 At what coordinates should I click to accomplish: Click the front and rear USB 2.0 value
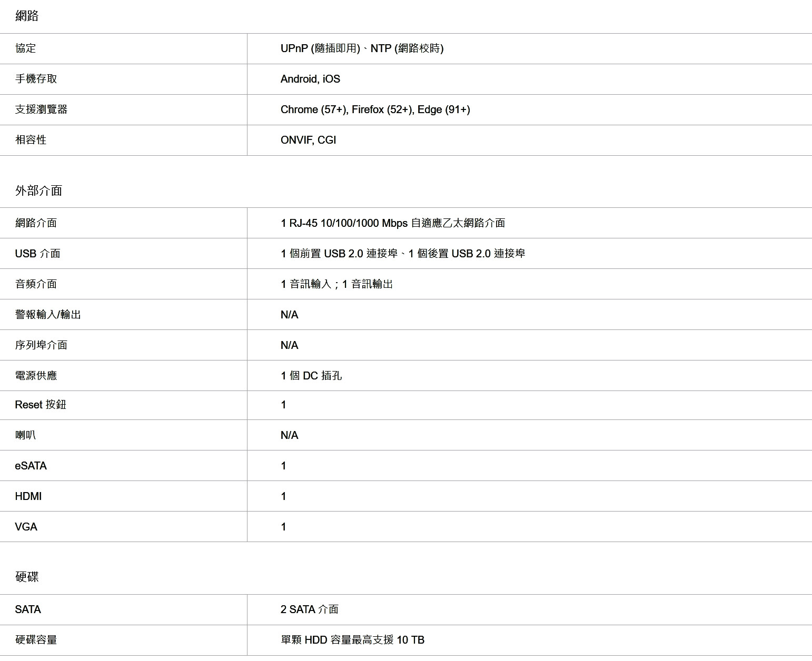pos(402,254)
